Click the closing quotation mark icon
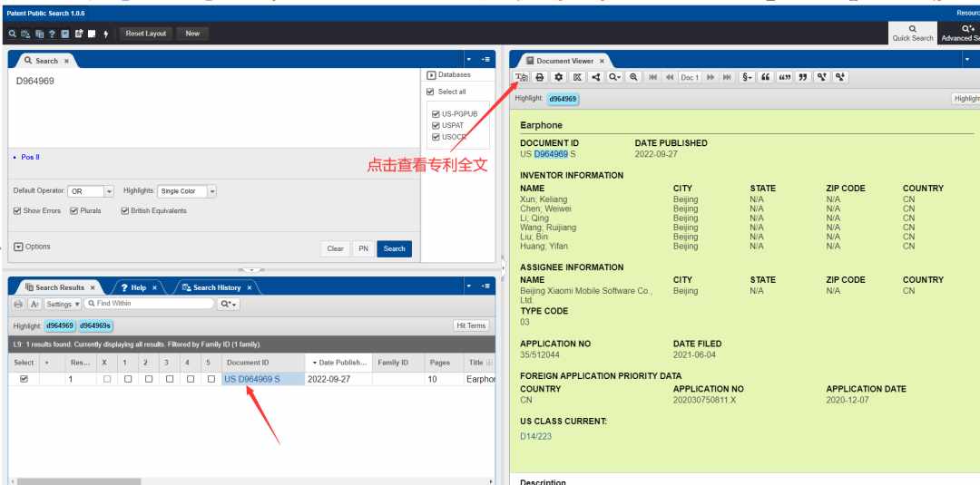Screen dimensions: 980x485 click(802, 77)
